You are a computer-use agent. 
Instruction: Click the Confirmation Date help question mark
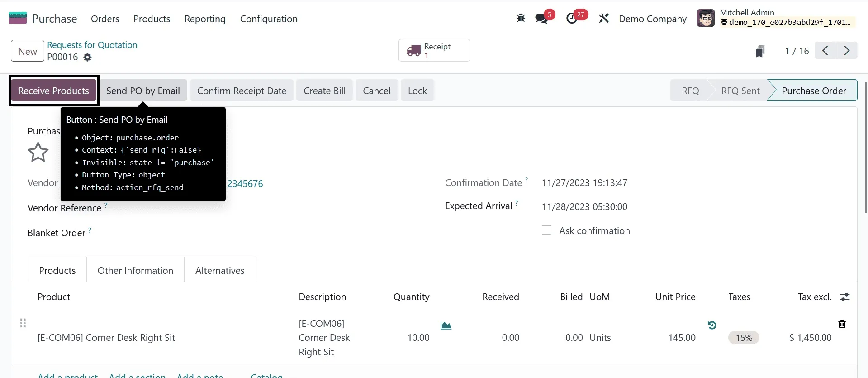pyautogui.click(x=526, y=180)
